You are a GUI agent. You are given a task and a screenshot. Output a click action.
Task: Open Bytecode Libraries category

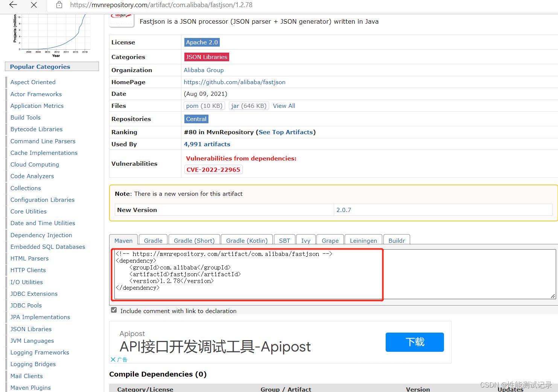(x=36, y=129)
